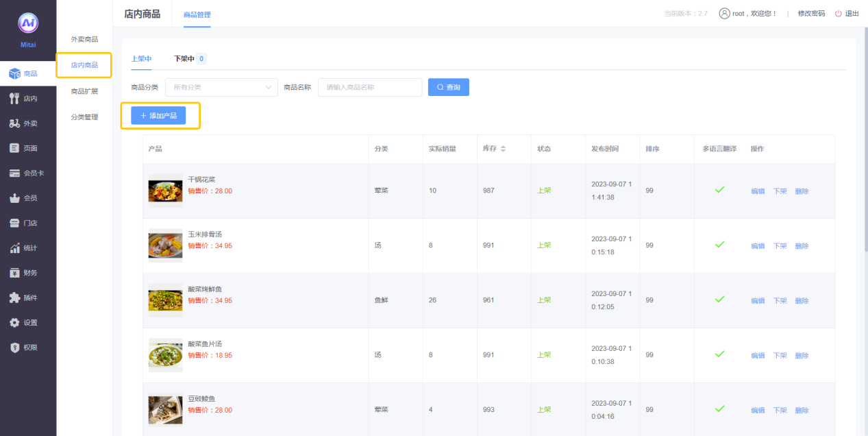Sort by 库存 column arrows

click(x=504, y=149)
